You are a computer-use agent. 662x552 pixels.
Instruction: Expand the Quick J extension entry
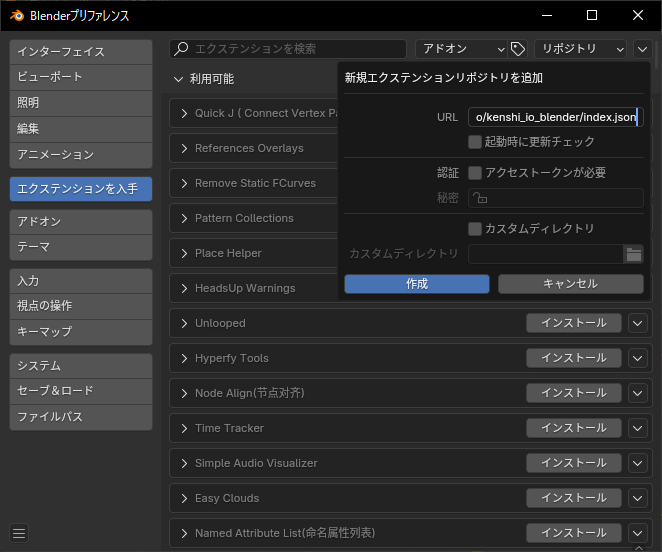[184, 113]
